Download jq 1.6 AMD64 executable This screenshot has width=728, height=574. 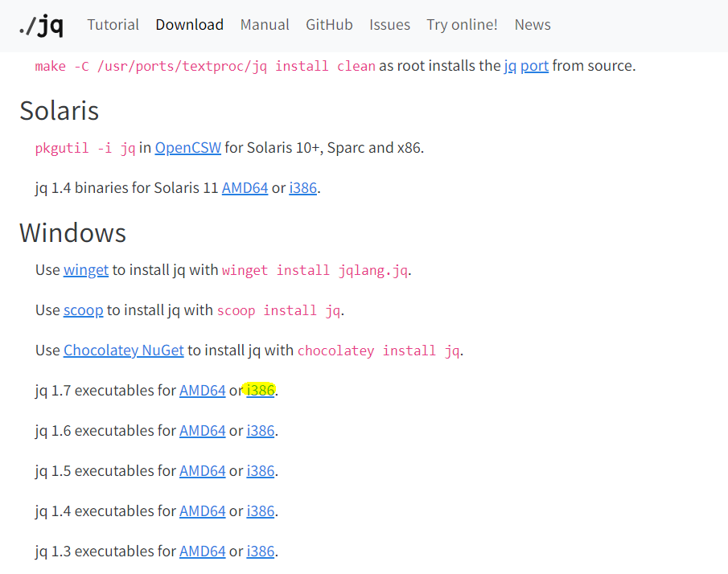coord(203,431)
